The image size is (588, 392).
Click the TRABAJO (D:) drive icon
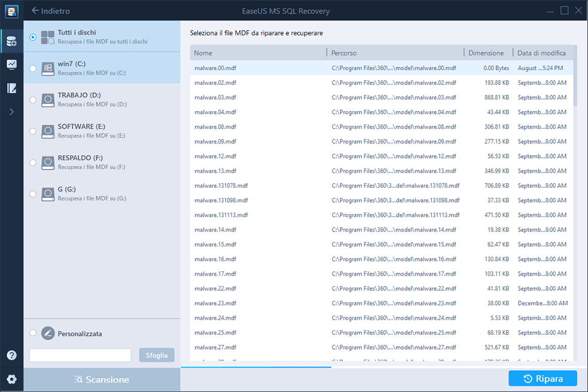point(48,100)
